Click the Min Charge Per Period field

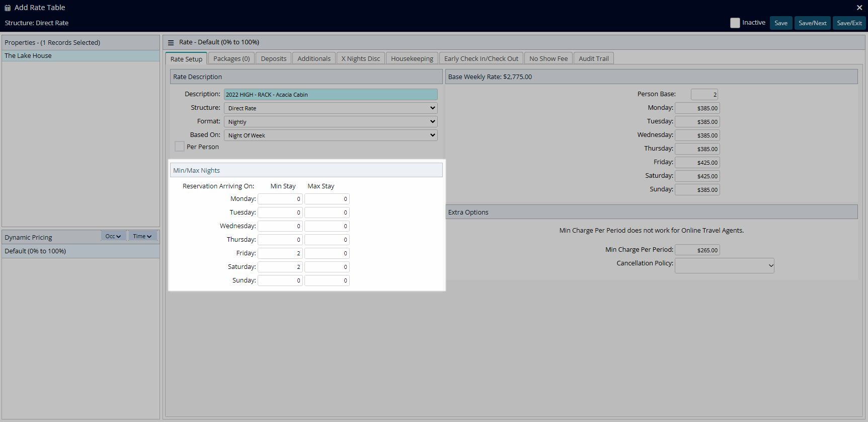tap(697, 250)
